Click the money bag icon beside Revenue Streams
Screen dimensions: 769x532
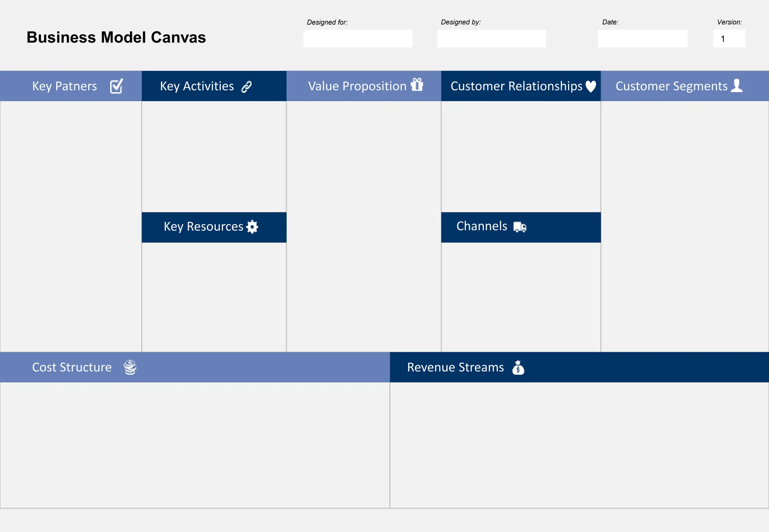tap(518, 368)
